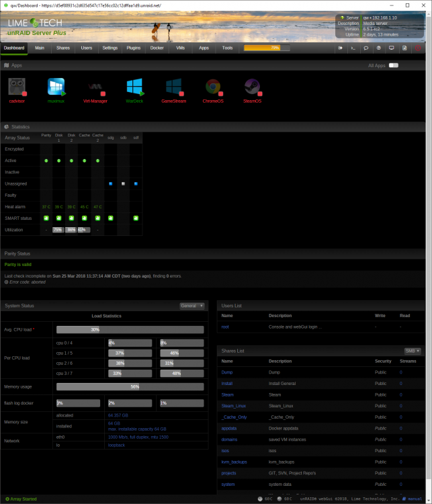This screenshot has height=504, width=432.
Task: Click the LimeTech logo
Action: coord(35,23)
